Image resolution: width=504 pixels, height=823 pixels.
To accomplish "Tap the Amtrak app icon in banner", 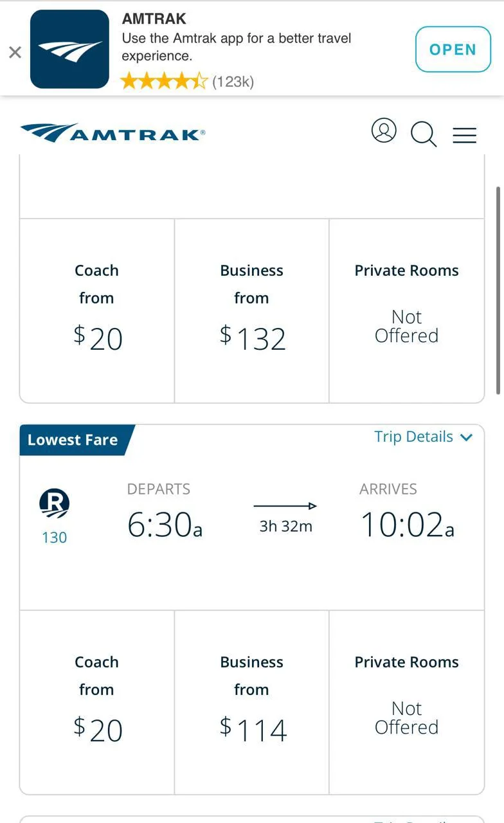I will [70, 50].
